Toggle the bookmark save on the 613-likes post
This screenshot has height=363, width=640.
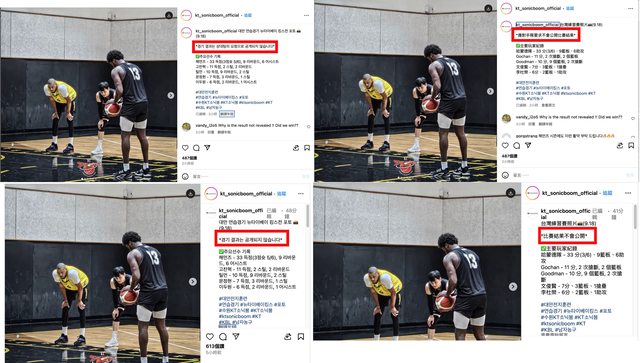(301, 336)
